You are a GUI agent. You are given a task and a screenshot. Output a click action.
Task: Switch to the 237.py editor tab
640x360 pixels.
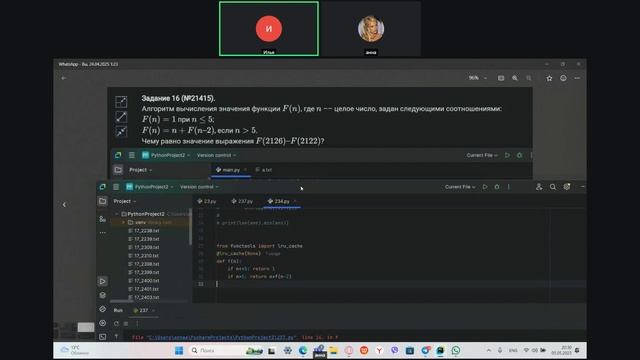(x=242, y=201)
